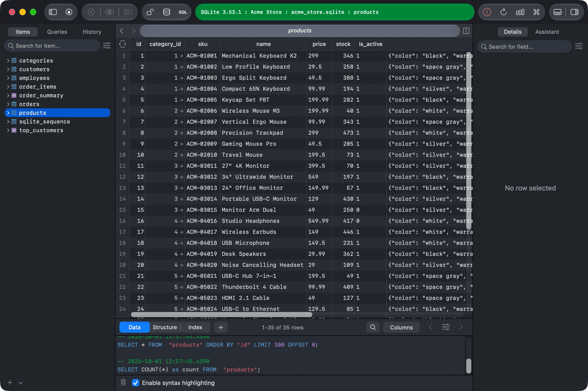588x391 pixels.
Task: Click the trash icon to clear log
Action: click(123, 383)
